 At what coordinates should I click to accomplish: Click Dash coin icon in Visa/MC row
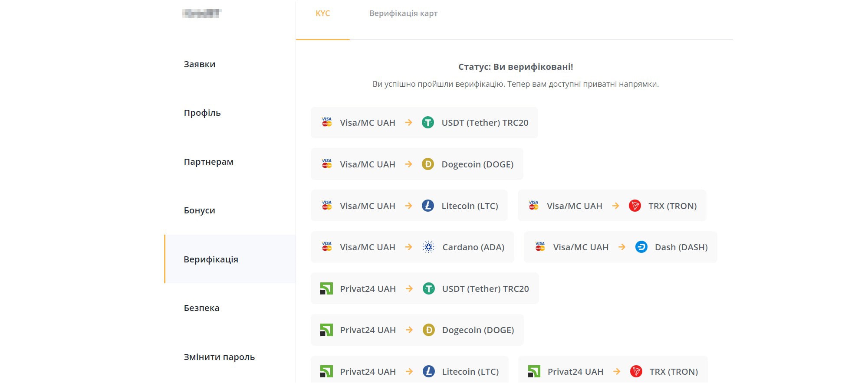641,247
